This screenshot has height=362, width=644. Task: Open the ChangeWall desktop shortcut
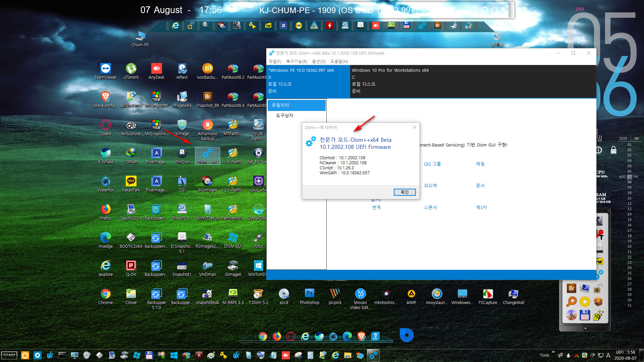[x=513, y=297]
